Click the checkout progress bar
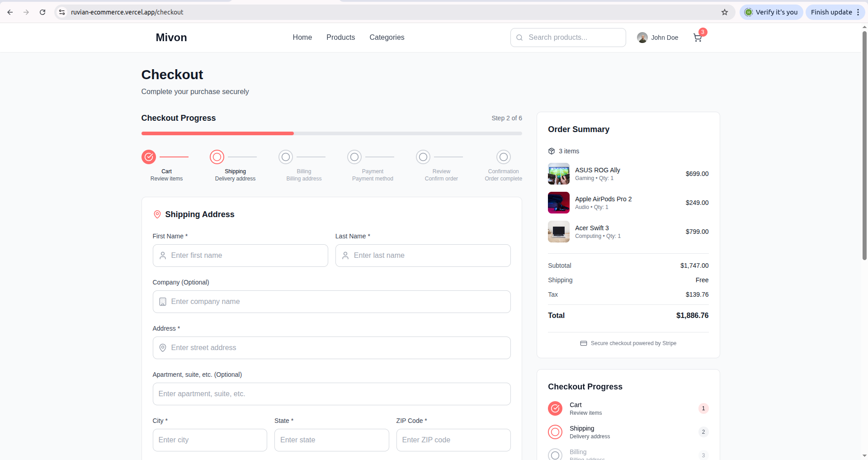Screen dimensions: 868x460 click(x=332, y=133)
